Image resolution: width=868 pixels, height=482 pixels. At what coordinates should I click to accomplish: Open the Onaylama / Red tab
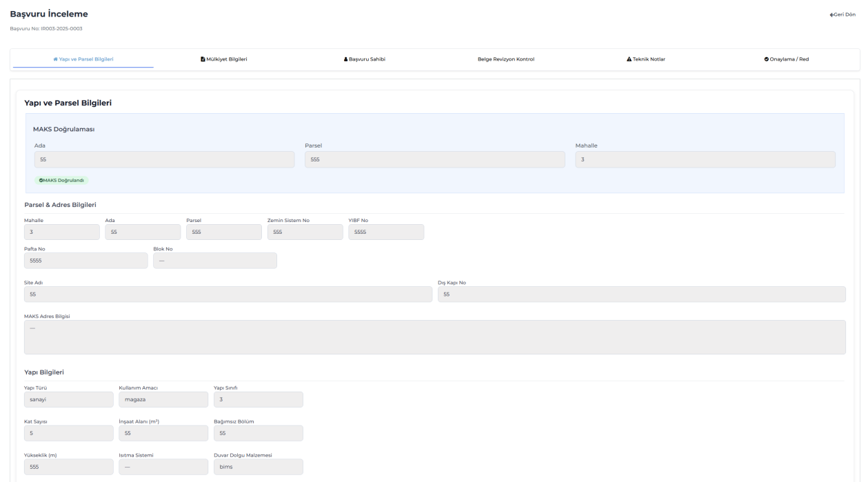[786, 59]
